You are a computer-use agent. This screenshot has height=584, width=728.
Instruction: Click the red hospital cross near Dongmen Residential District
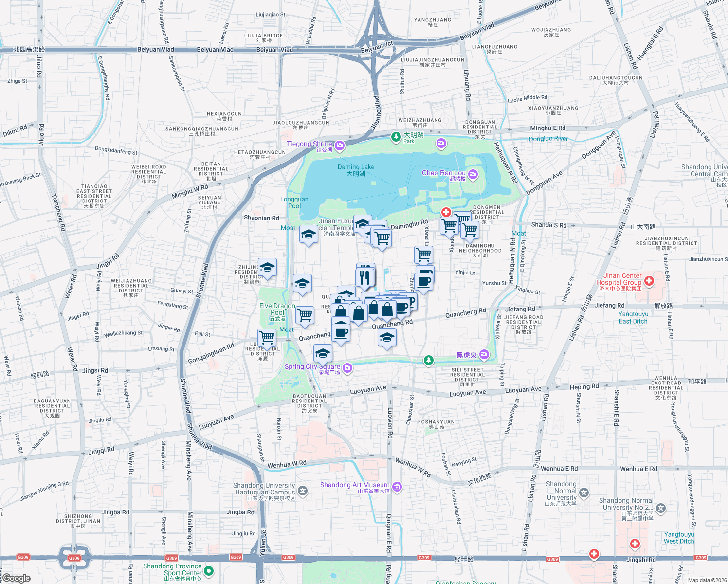point(446,212)
